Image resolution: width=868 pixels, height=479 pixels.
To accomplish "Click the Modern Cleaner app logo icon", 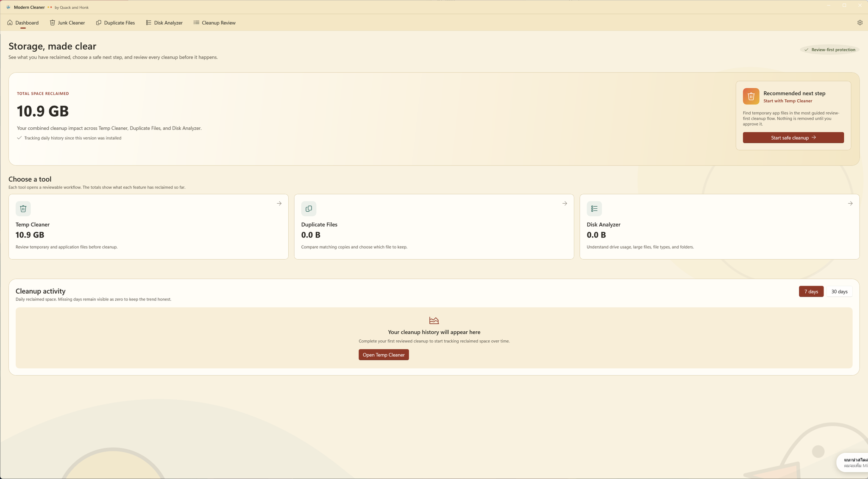I will click(x=8, y=7).
